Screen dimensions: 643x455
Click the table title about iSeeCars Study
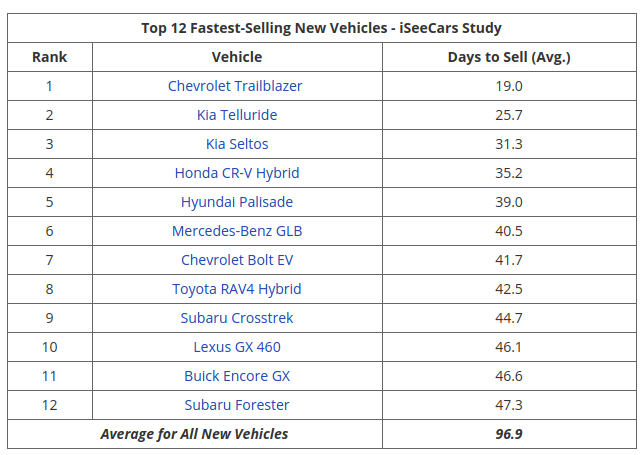[x=321, y=27]
